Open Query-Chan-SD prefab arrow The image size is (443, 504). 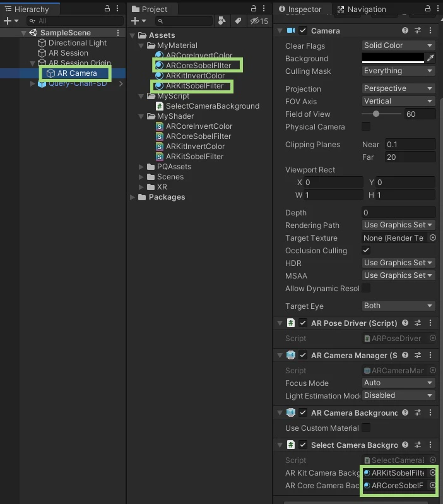[121, 83]
